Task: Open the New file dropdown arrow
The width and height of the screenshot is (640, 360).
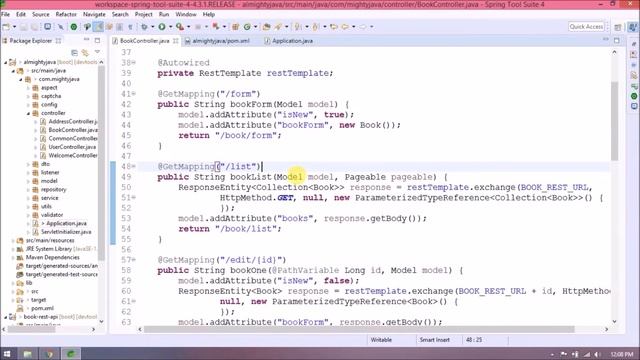Action: pyautogui.click(x=14, y=27)
